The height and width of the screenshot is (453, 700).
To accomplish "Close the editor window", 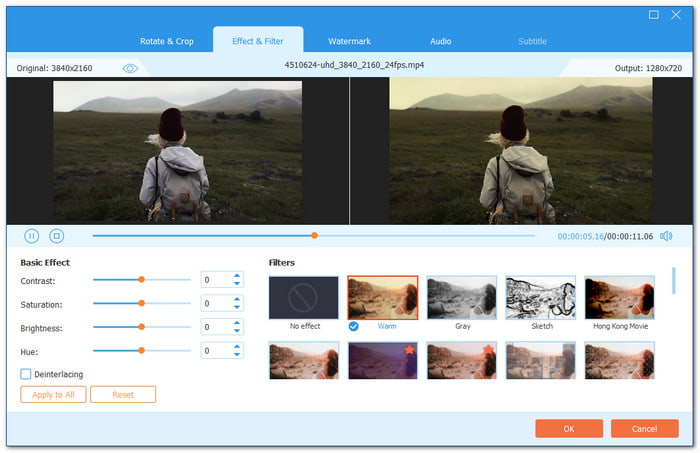I will tap(676, 15).
